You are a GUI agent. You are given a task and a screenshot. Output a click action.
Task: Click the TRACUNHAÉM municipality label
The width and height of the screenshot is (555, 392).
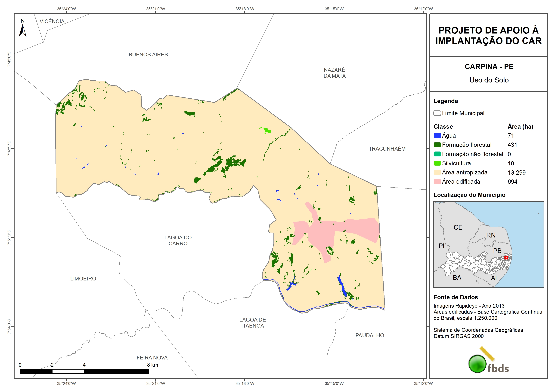(x=387, y=149)
